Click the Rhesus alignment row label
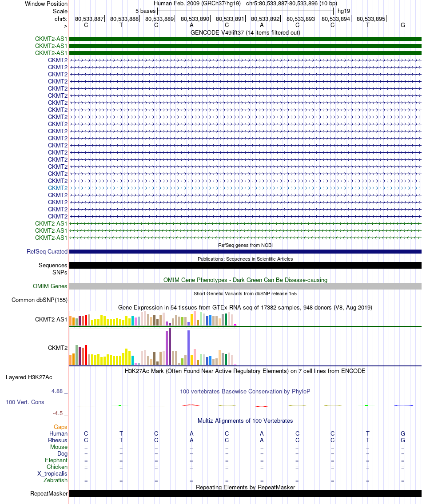Viewport: 422px width, 504px height. (58, 441)
